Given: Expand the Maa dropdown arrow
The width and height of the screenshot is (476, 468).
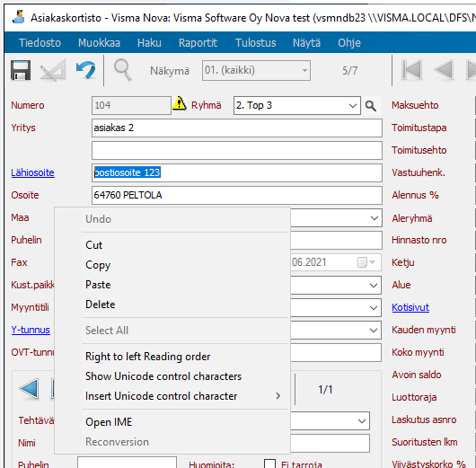Looking at the screenshot, I should click(x=375, y=218).
